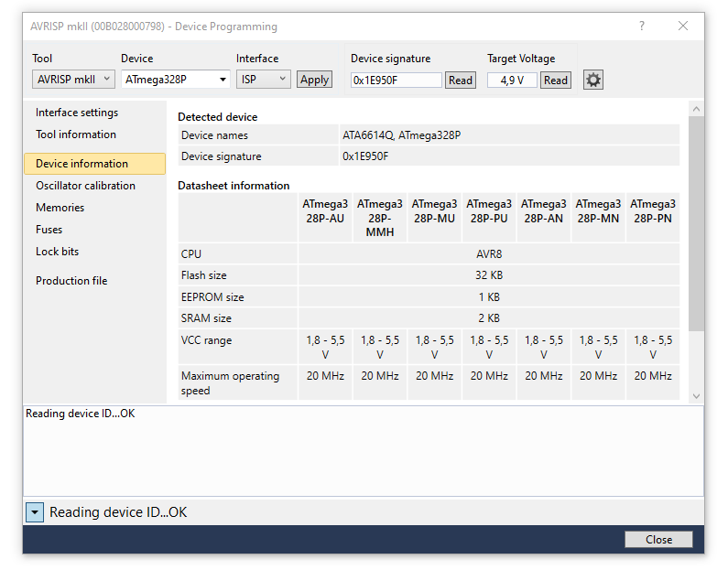Click the 'Flash size' row label
The height and width of the screenshot is (570, 728).
point(204,275)
